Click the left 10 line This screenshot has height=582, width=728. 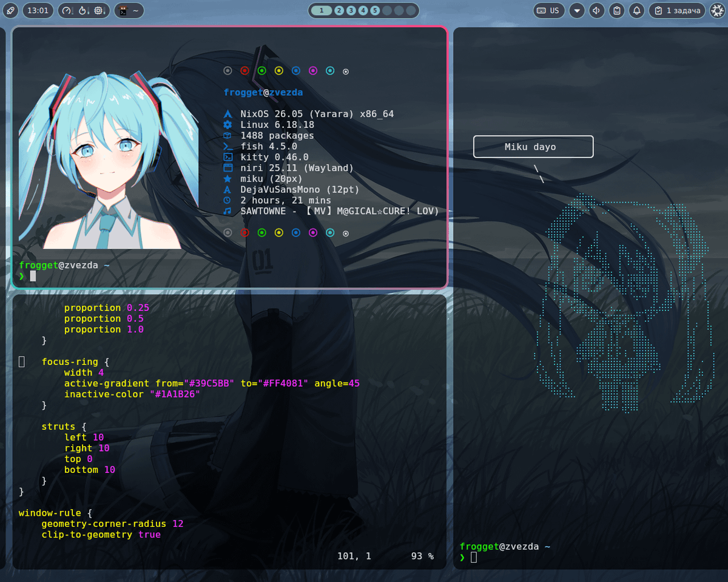point(84,438)
